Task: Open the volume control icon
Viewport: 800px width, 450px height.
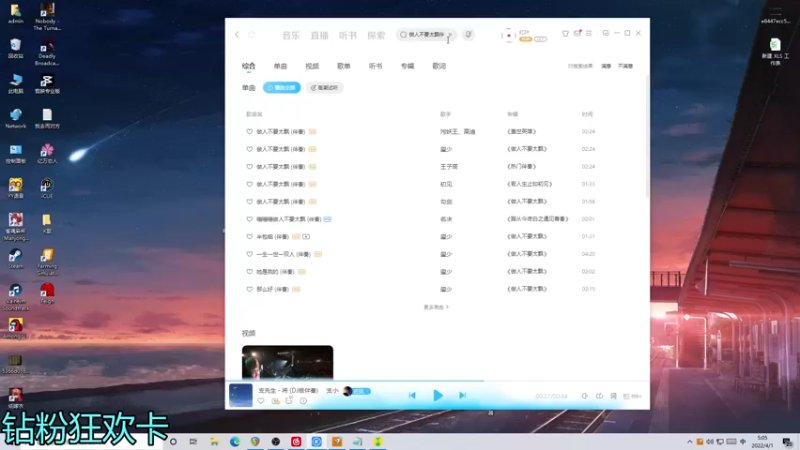Action: point(585,396)
